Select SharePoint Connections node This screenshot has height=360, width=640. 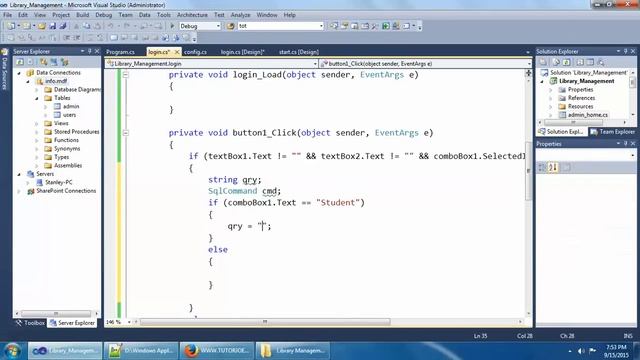pos(66,191)
